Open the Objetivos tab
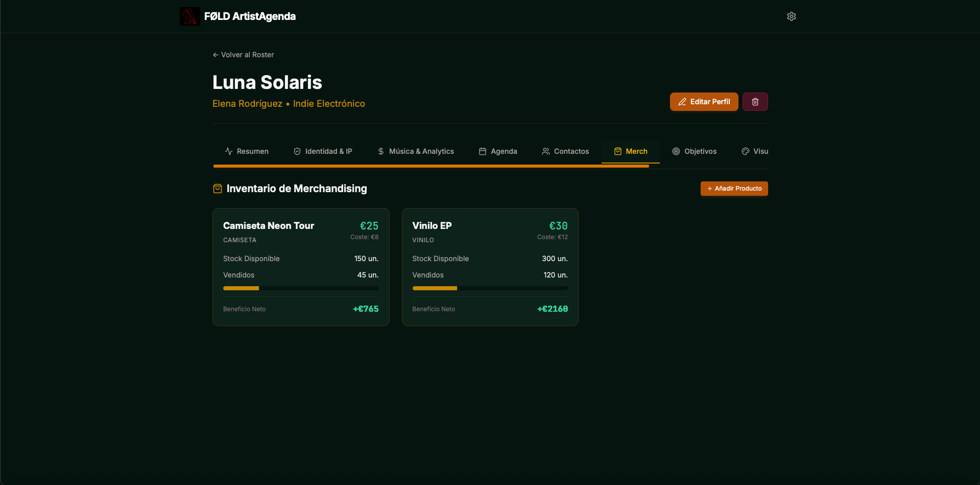Image resolution: width=980 pixels, height=485 pixels. [x=695, y=151]
